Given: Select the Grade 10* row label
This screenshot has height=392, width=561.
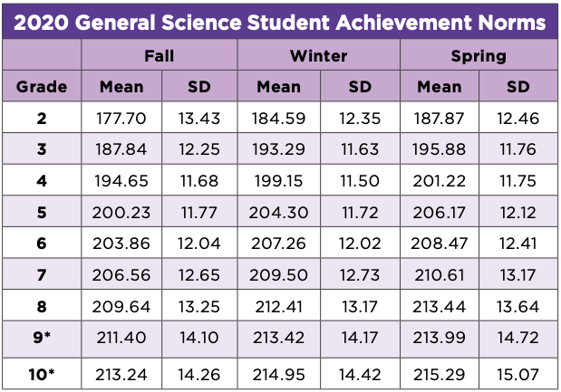Looking at the screenshot, I should (x=42, y=371).
